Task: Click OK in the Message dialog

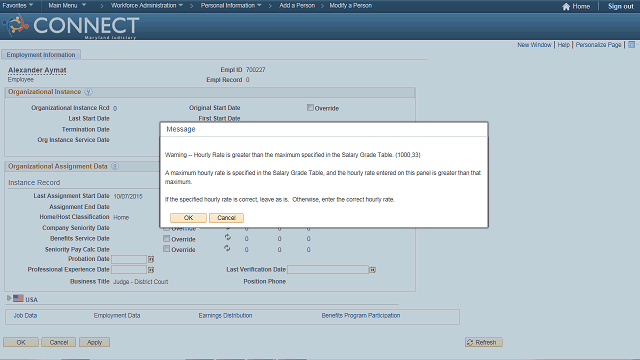Action: click(x=188, y=218)
